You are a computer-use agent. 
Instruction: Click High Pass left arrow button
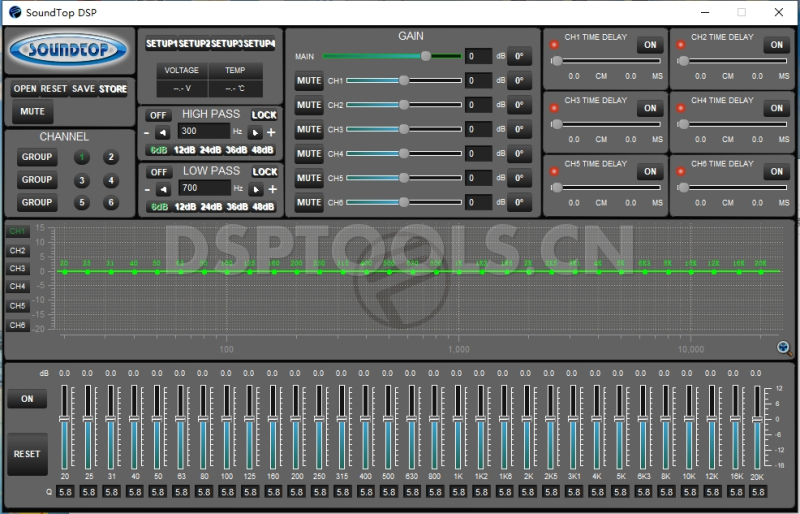(x=163, y=133)
